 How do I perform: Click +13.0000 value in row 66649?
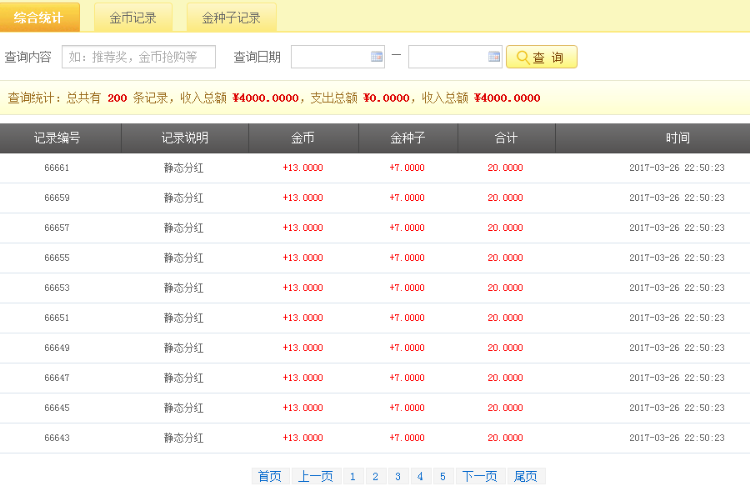(303, 348)
